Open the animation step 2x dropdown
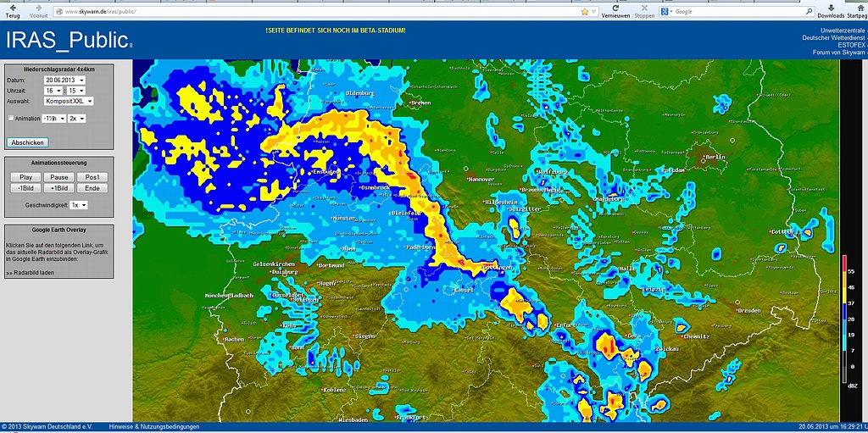 click(76, 119)
